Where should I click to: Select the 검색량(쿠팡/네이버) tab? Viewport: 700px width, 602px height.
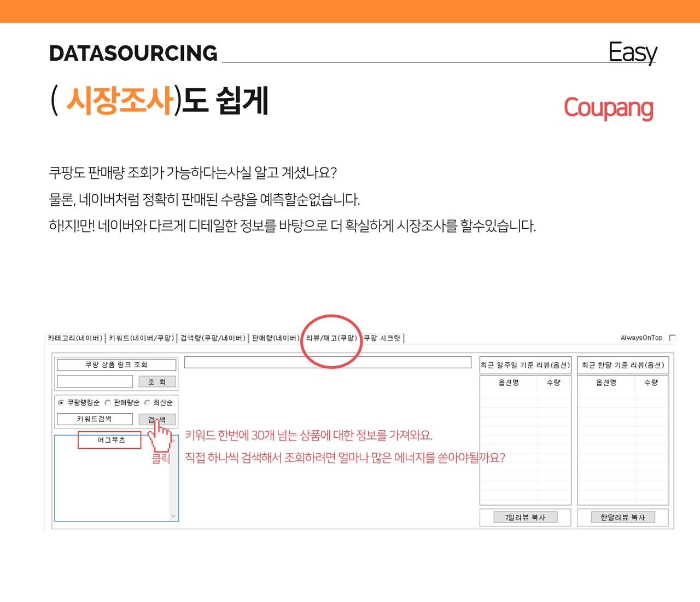[213, 338]
